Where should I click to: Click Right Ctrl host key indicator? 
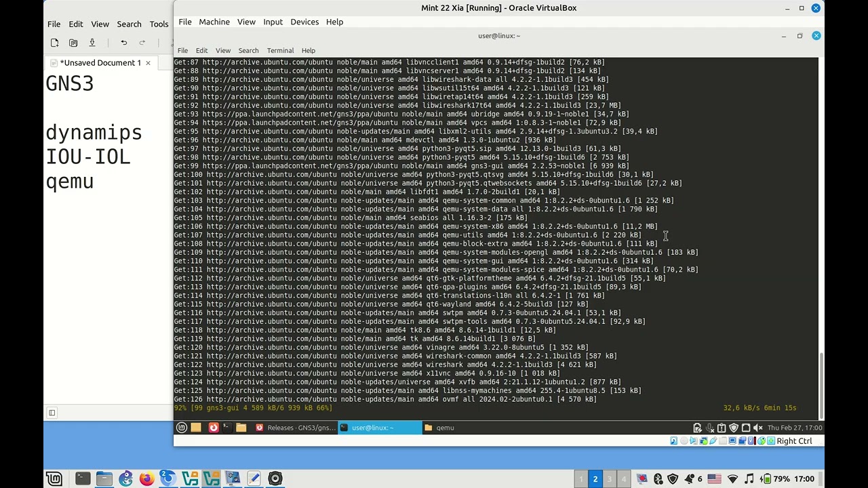pyautogui.click(x=794, y=441)
